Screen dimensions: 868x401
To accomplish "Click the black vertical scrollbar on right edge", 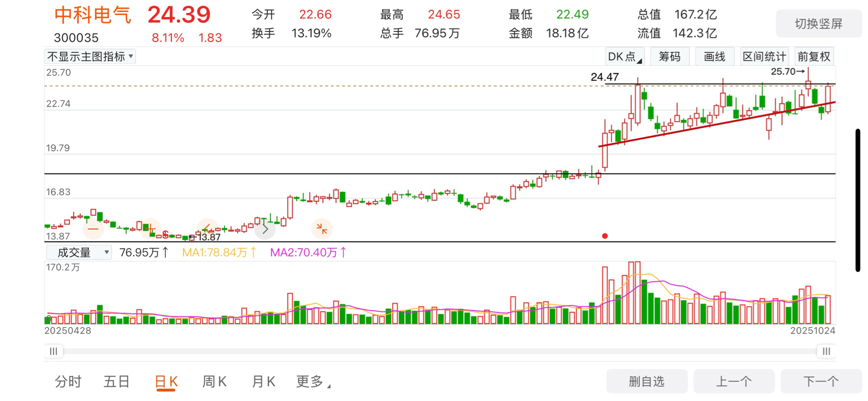I will tap(858, 200).
